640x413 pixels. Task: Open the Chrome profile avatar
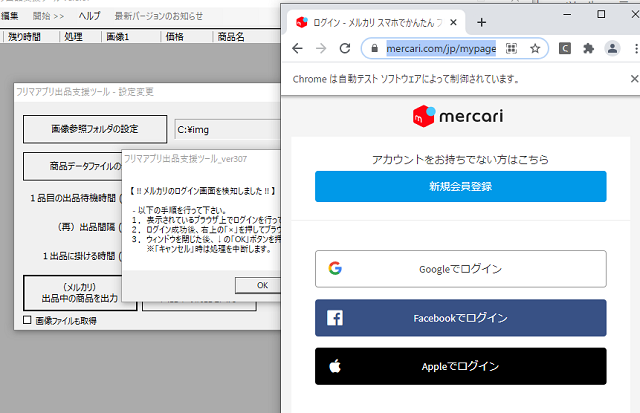612,49
